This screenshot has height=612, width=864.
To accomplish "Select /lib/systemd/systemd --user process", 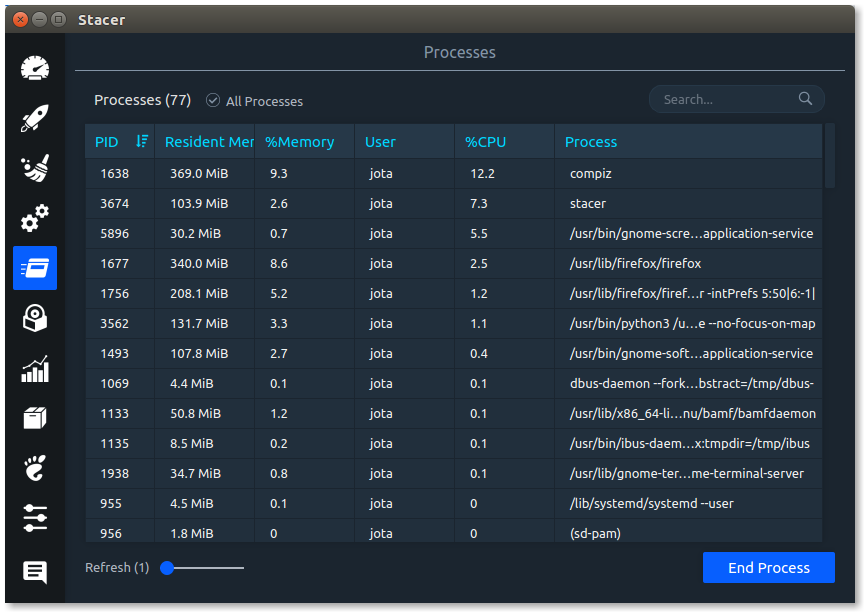I will click(453, 503).
